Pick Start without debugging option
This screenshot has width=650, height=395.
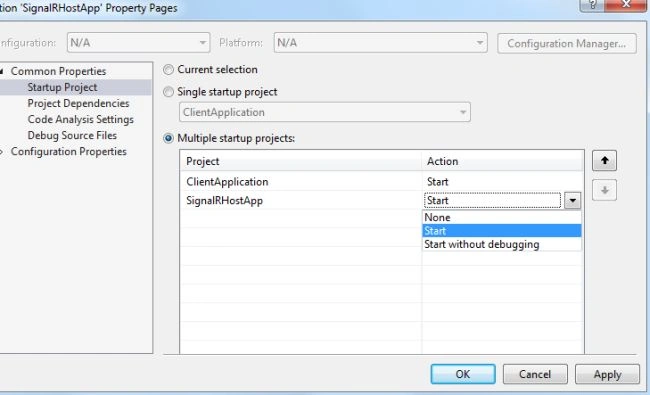click(502, 244)
